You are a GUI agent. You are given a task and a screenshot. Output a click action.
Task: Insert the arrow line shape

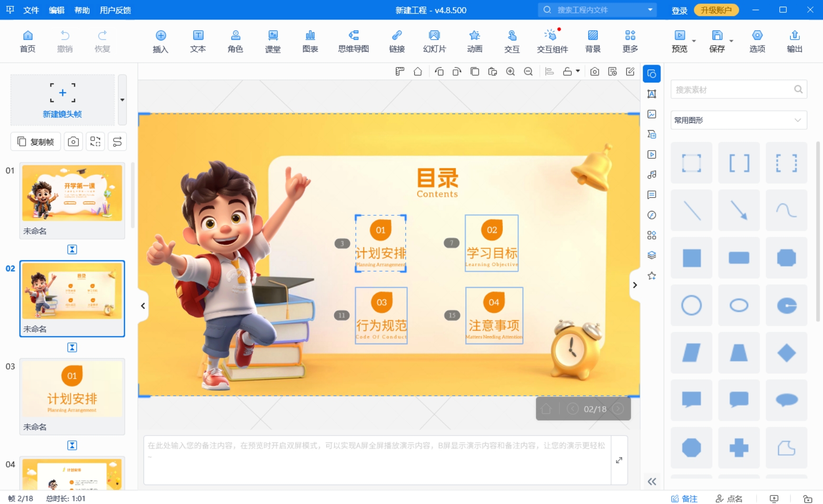click(x=739, y=210)
